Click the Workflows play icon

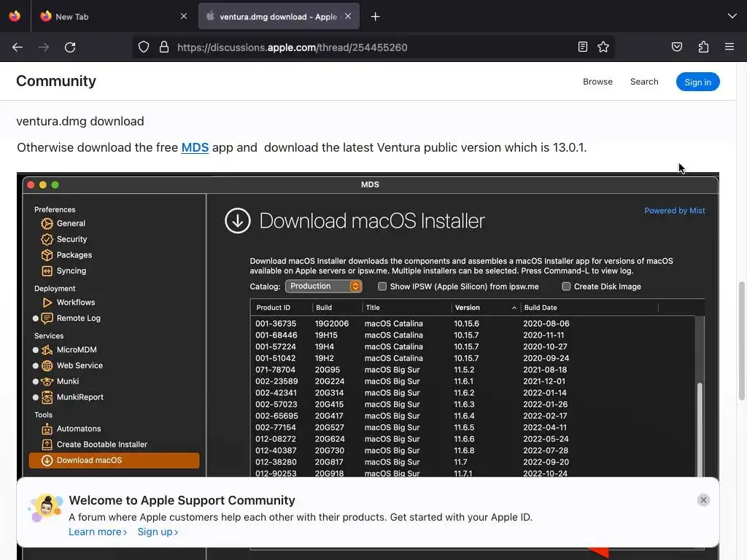[x=47, y=303]
